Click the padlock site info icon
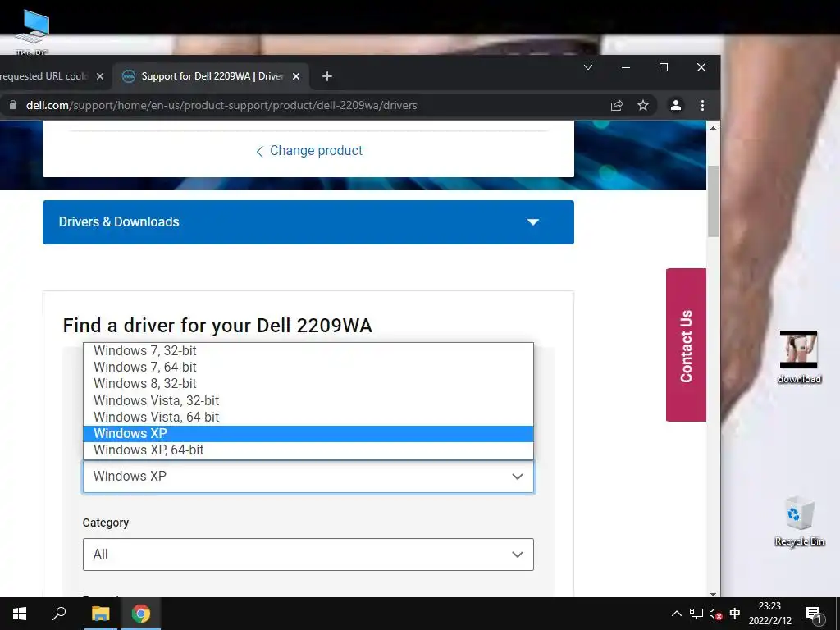 pyautogui.click(x=13, y=105)
